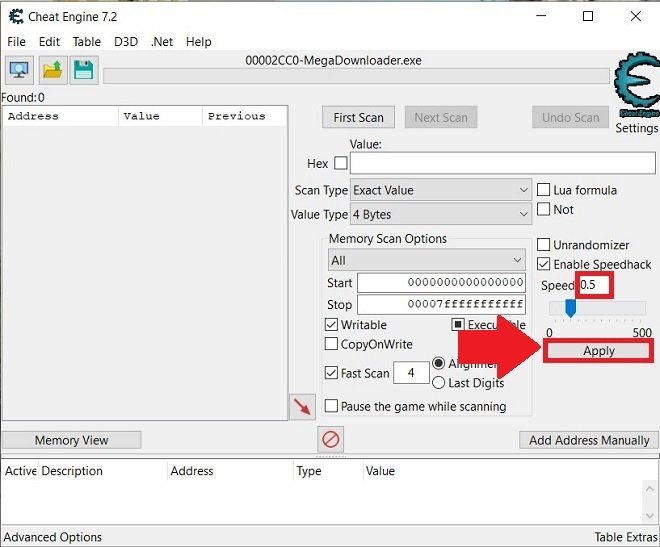Screen dimensions: 660x547
Task: Click the address table scroll down arrow
Action: (x=649, y=516)
